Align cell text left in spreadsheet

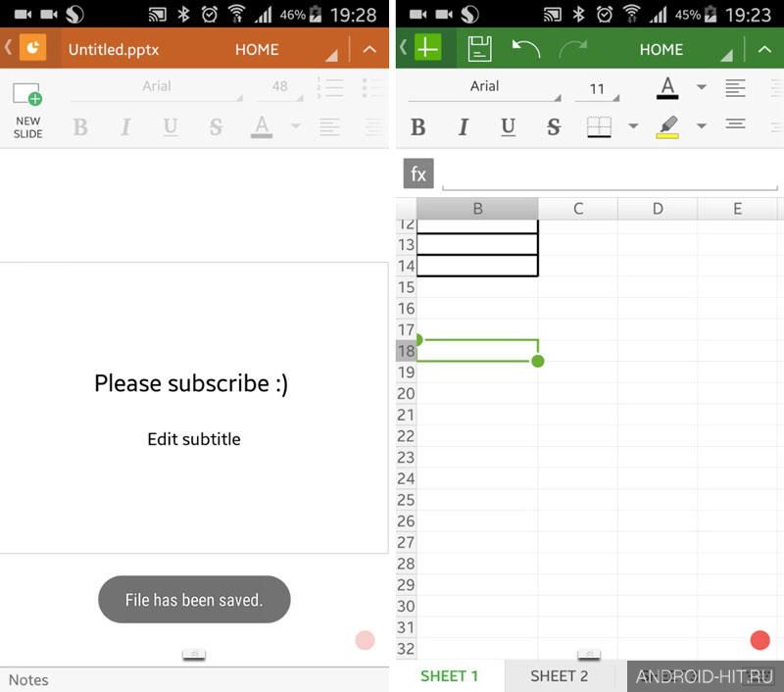[x=735, y=88]
